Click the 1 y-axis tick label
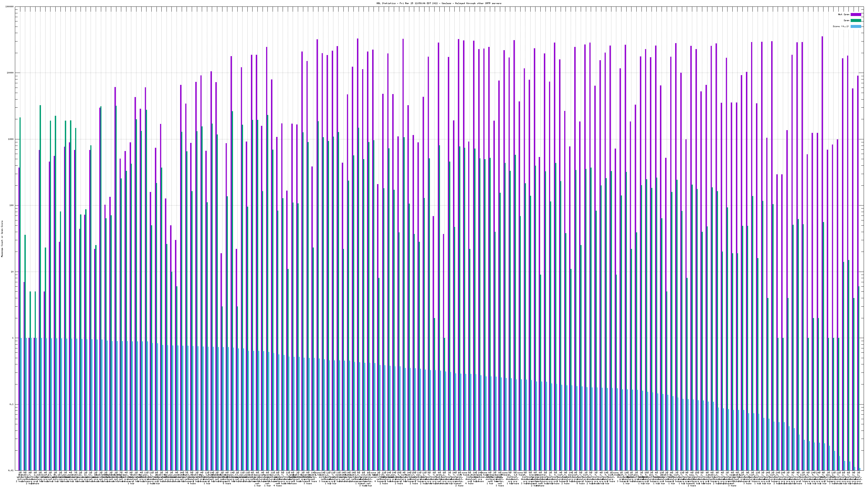Screen dimensions: 868x488 (13, 338)
